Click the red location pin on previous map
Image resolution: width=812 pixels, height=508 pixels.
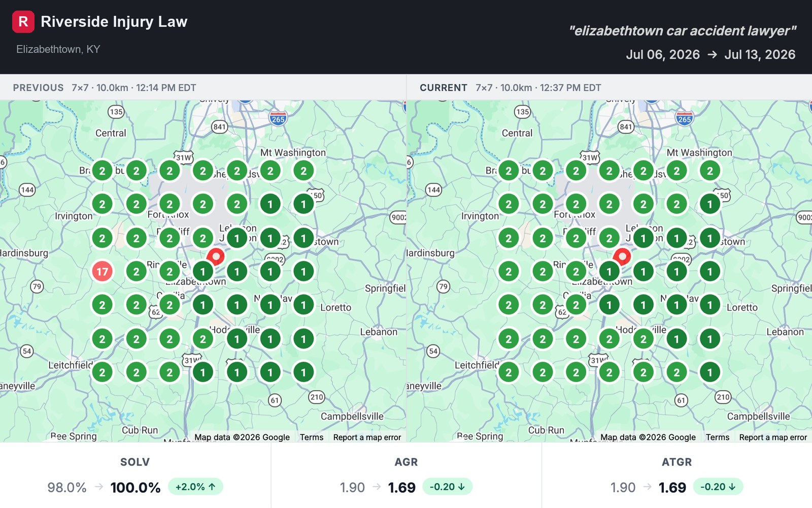click(216, 256)
